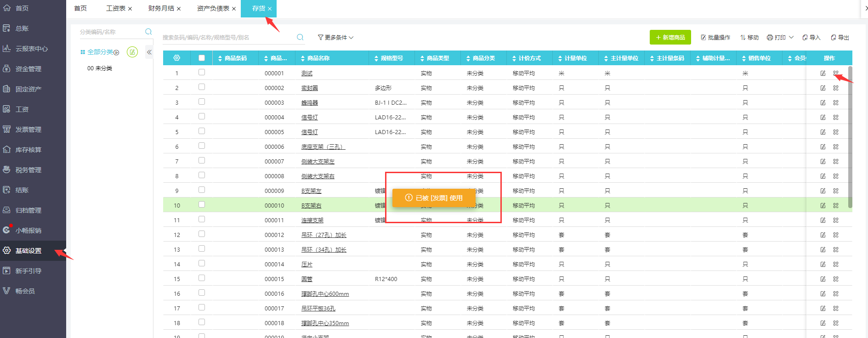
Task: Close the 工资表 tab
Action: click(x=130, y=9)
